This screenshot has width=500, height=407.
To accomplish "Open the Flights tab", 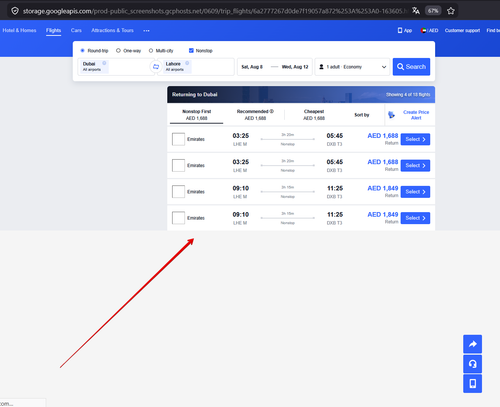I will tap(53, 30).
